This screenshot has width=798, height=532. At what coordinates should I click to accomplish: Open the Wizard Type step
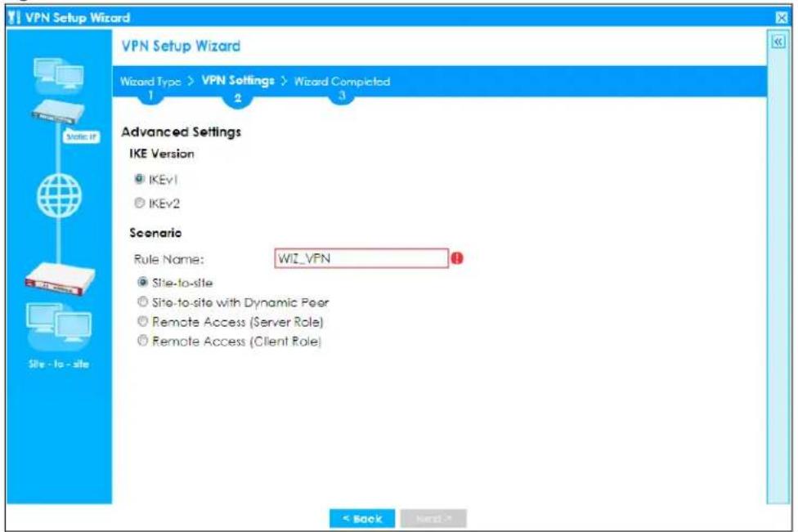(x=150, y=82)
